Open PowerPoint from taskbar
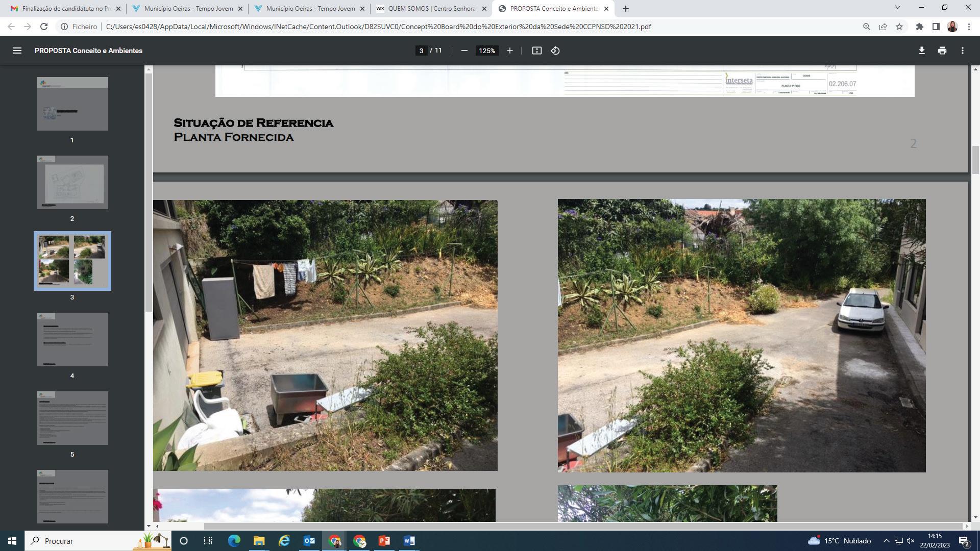The image size is (980, 551). pyautogui.click(x=384, y=541)
